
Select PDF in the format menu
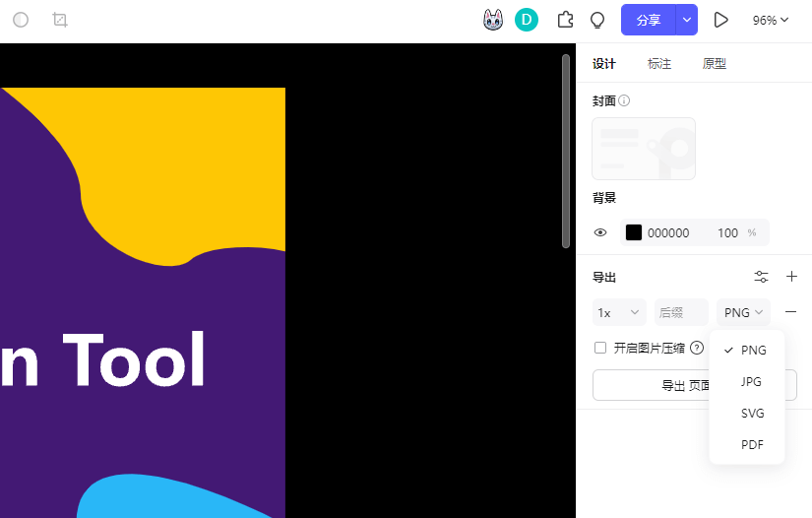tap(747, 445)
